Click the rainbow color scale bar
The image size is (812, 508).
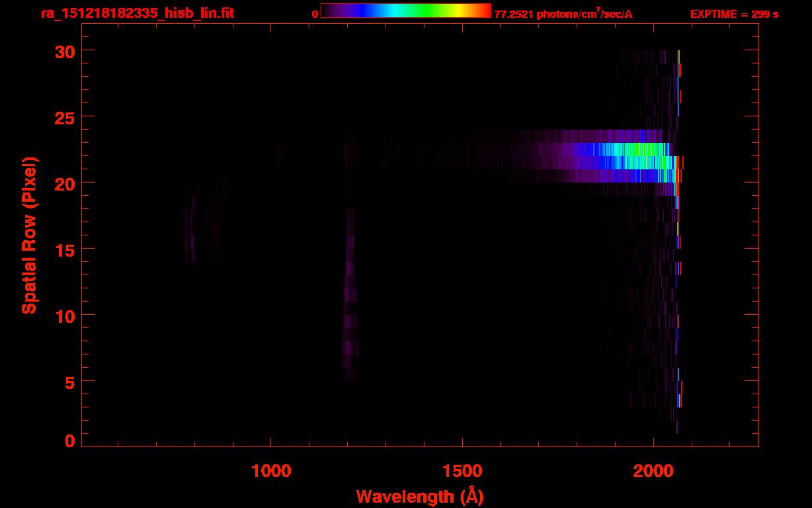click(406, 11)
